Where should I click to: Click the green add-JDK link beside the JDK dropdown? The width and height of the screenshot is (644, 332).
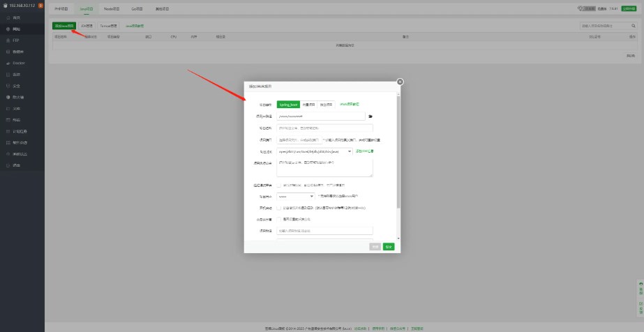tap(365, 151)
